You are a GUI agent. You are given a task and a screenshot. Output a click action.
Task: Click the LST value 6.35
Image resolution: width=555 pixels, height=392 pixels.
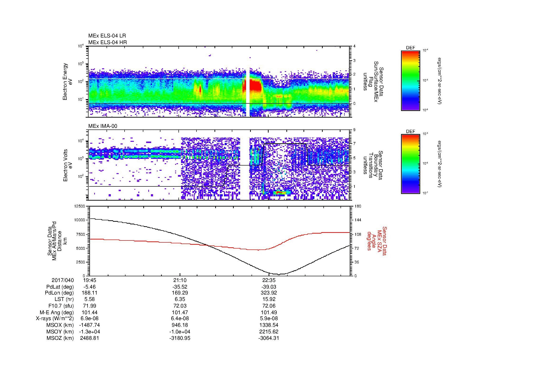pyautogui.click(x=180, y=300)
